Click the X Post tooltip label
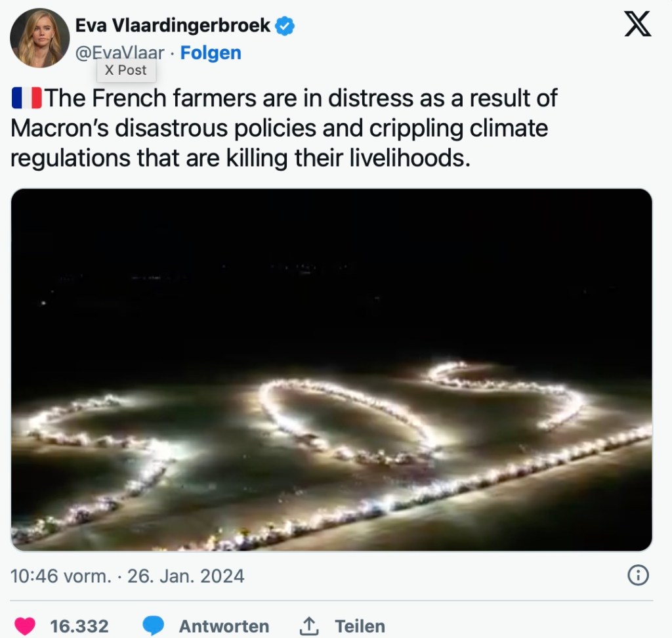Image resolution: width=672 pixels, height=638 pixels. pyautogui.click(x=126, y=70)
